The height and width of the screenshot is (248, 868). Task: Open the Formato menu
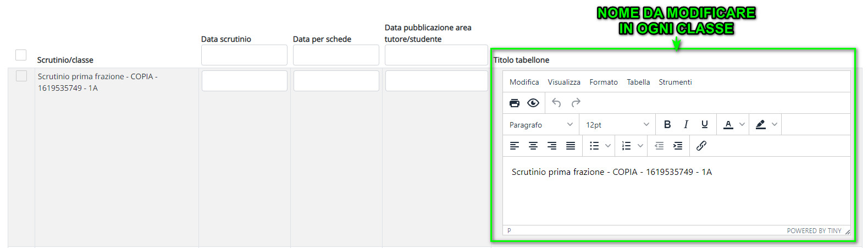[x=604, y=82]
